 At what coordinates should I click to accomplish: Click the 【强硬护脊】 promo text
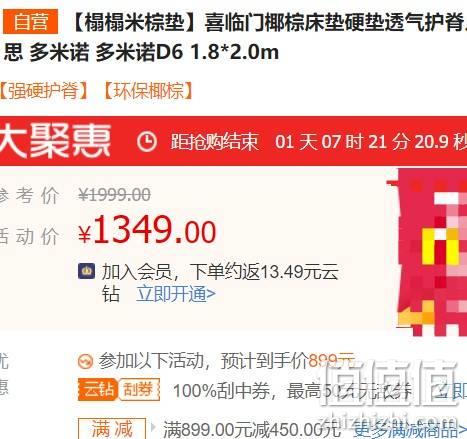pyautogui.click(x=43, y=91)
